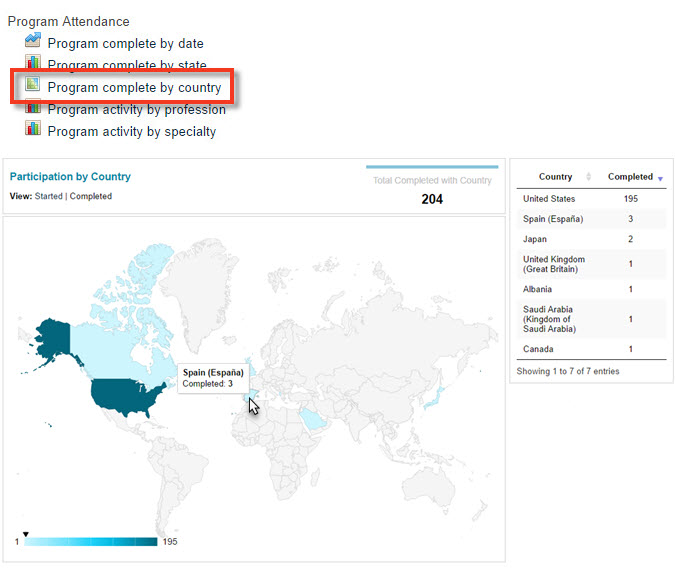
Task: Click the Showing 1 to 7 entries text
Action: [x=567, y=371]
